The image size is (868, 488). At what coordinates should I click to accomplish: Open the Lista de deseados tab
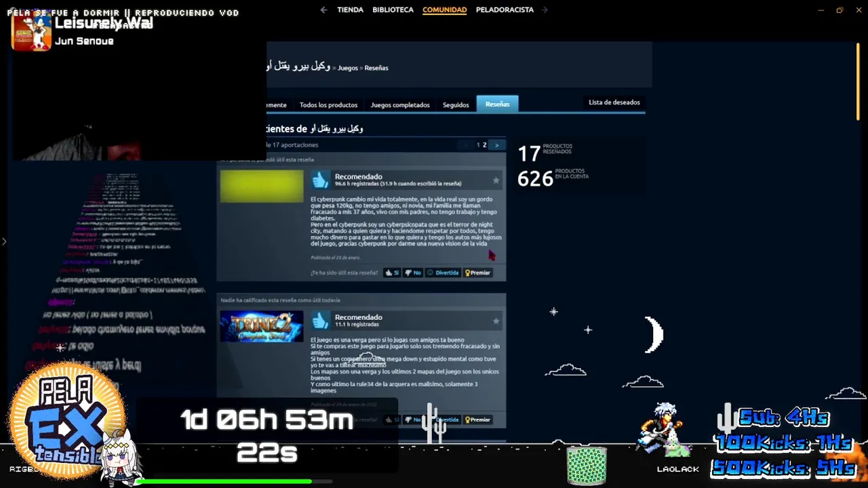tap(614, 102)
